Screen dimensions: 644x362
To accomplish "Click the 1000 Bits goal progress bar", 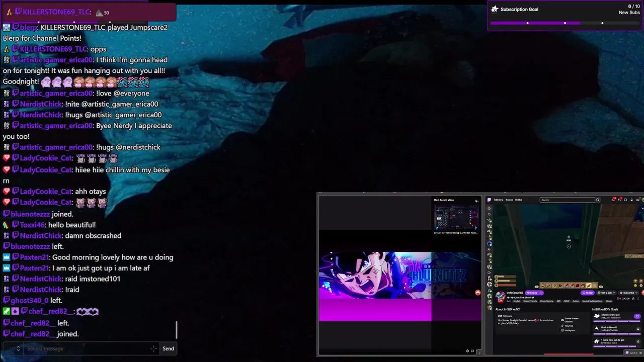I will pos(616,334).
